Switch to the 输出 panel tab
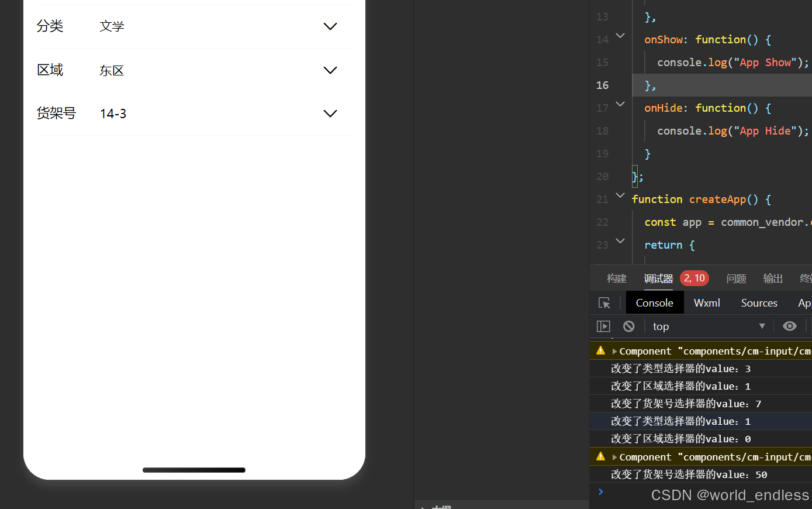Viewport: 812px width, 509px height. pyautogui.click(x=773, y=278)
